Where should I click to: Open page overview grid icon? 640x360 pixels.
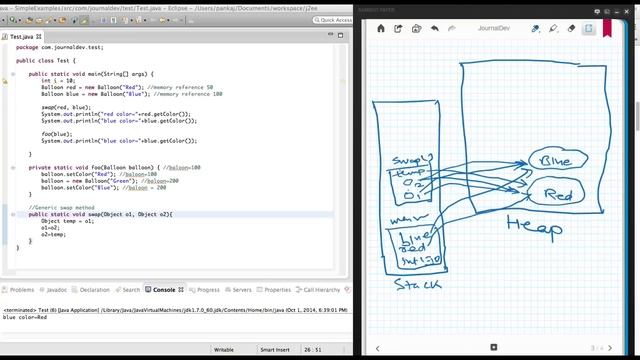[x=493, y=347]
